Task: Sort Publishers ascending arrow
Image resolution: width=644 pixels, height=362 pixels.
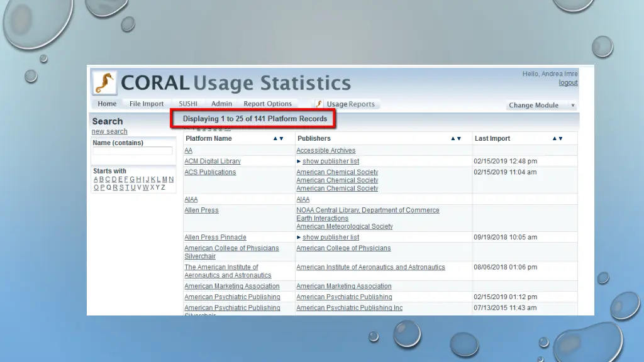Action: click(x=453, y=139)
